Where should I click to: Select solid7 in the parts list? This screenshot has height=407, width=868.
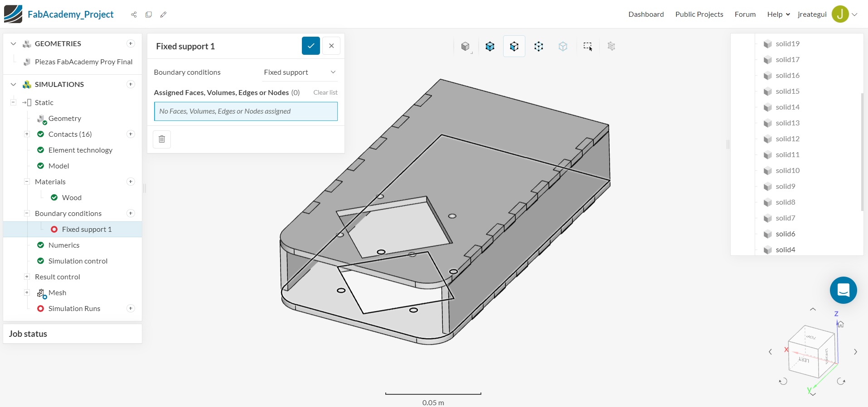click(x=785, y=218)
